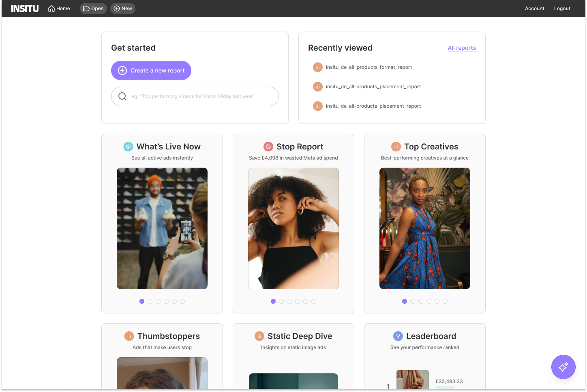Screen dimensions: 587x392
Task: Click the Thumbstoppers chart icon
Action: [x=129, y=336]
